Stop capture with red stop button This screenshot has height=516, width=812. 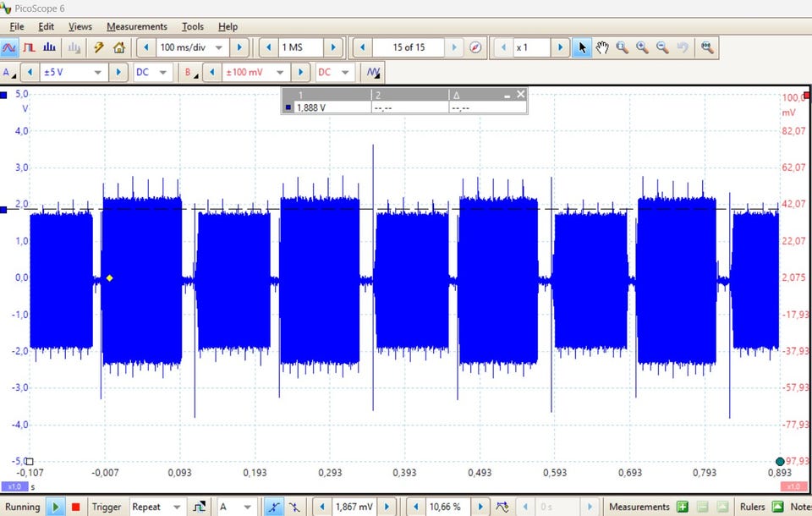pos(75,507)
